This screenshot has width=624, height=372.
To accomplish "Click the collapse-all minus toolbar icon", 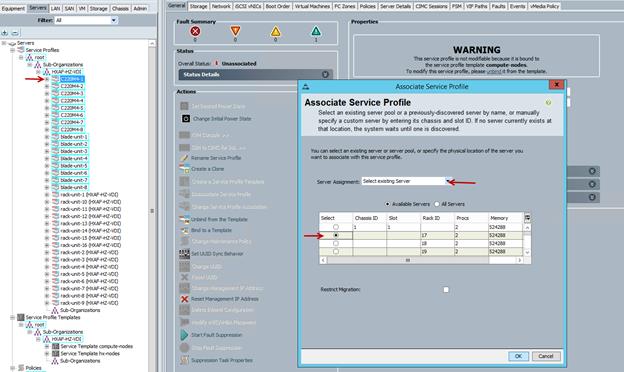I will coord(15,33).
